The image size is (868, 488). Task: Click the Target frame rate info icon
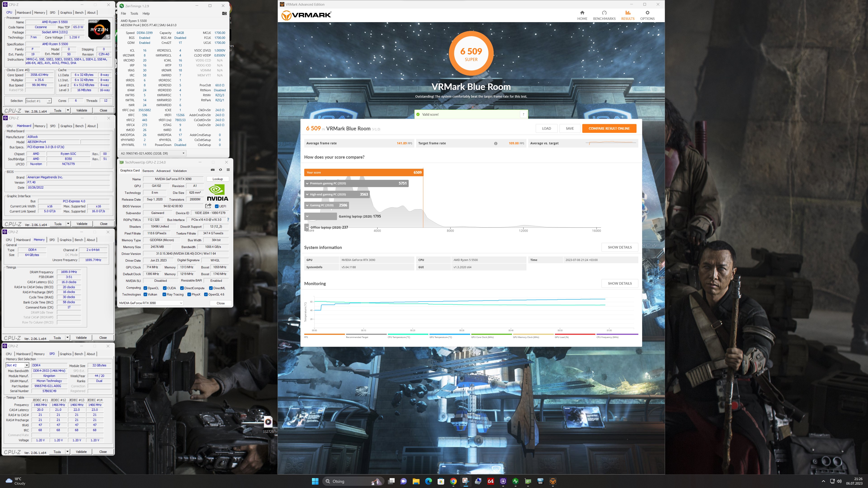coord(496,143)
